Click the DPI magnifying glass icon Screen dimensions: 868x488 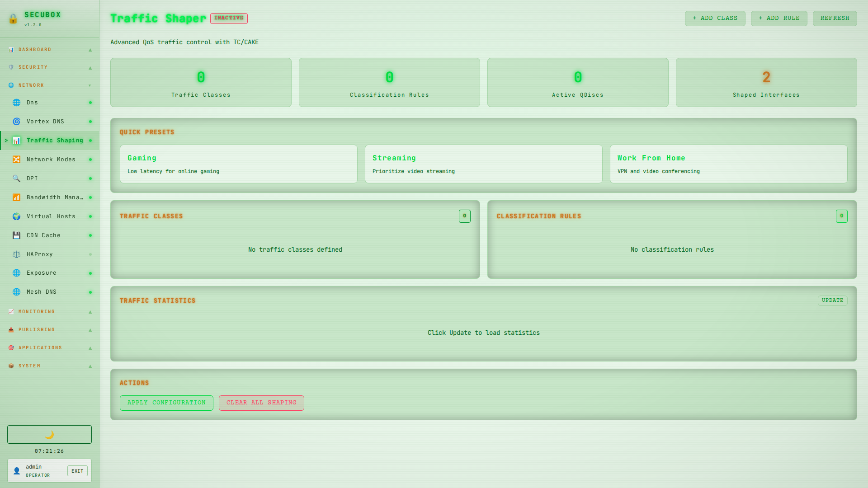(x=16, y=178)
